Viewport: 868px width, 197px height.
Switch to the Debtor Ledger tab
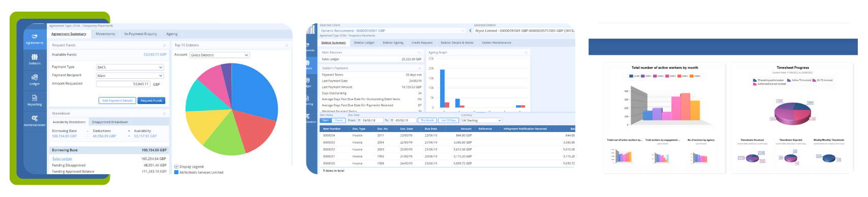(x=364, y=43)
